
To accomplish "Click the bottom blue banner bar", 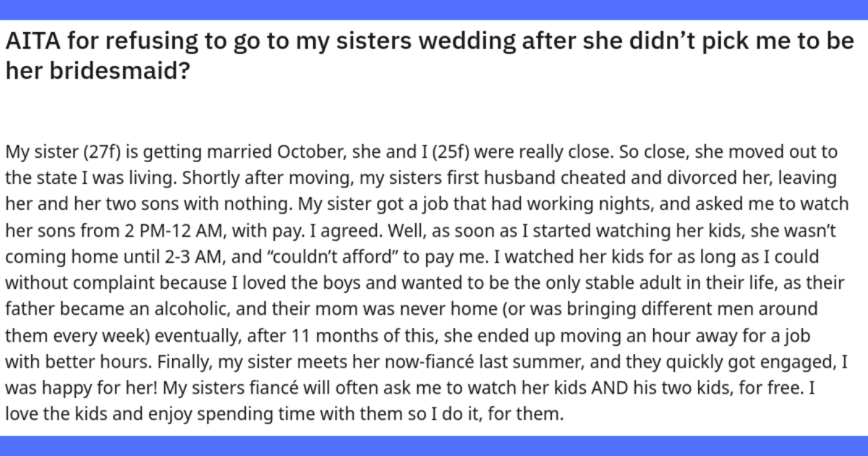I will point(434,446).
